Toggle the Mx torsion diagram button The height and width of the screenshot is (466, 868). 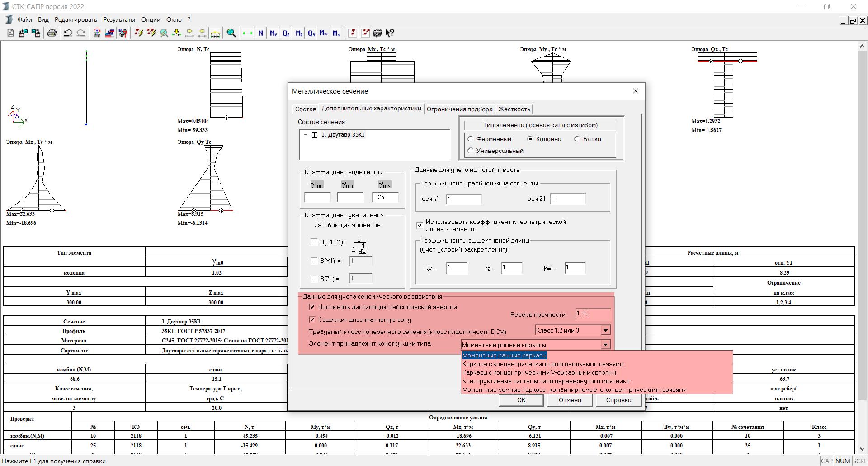(x=336, y=33)
